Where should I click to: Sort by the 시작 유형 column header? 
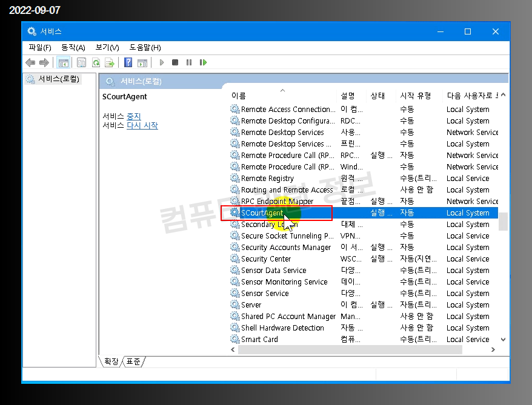(x=420, y=96)
